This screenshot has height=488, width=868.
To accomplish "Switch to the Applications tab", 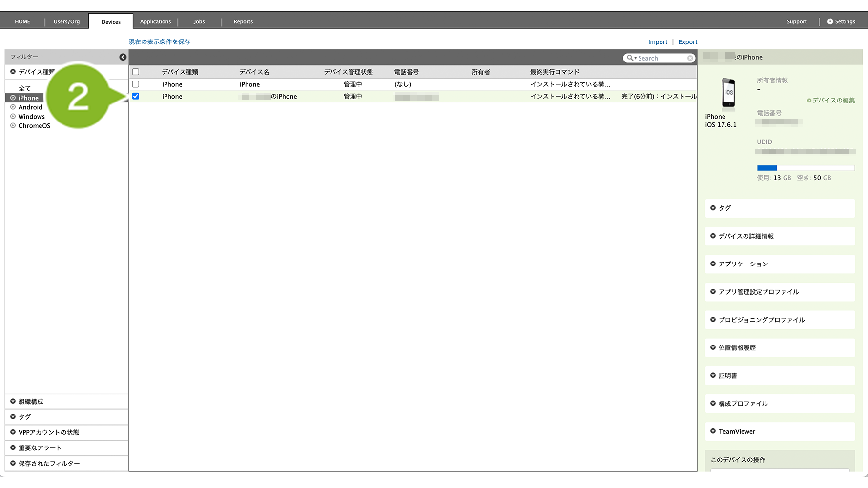I will pyautogui.click(x=155, y=21).
